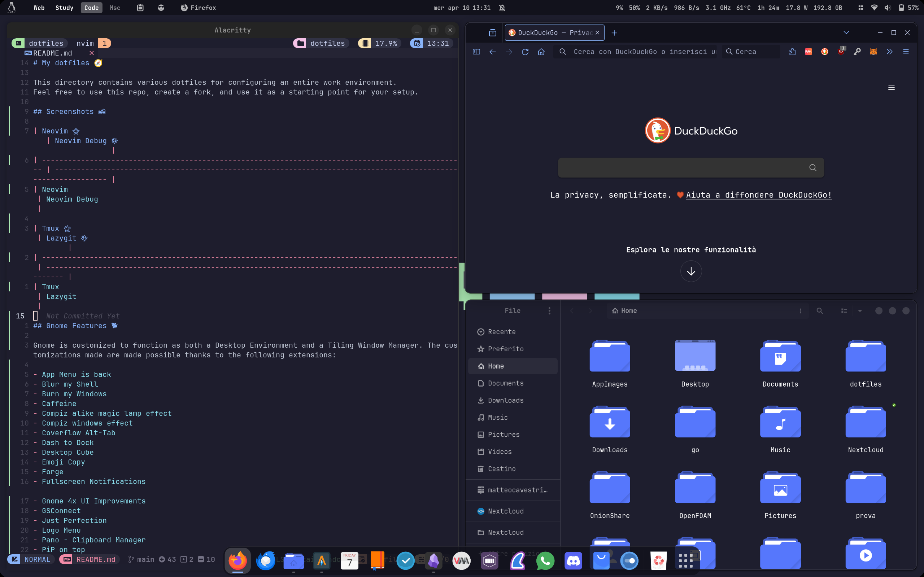Open the Firefox extensions puzzle icon
The width and height of the screenshot is (924, 577).
[x=792, y=52]
